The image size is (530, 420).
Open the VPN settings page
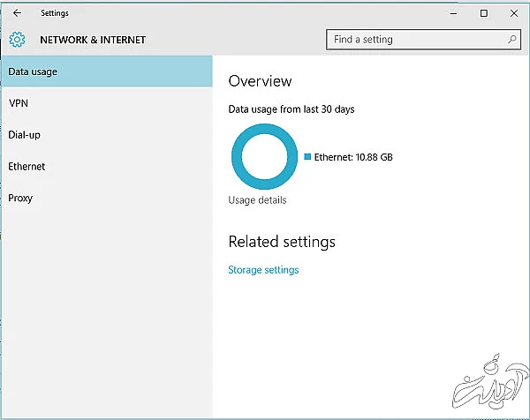[x=19, y=103]
